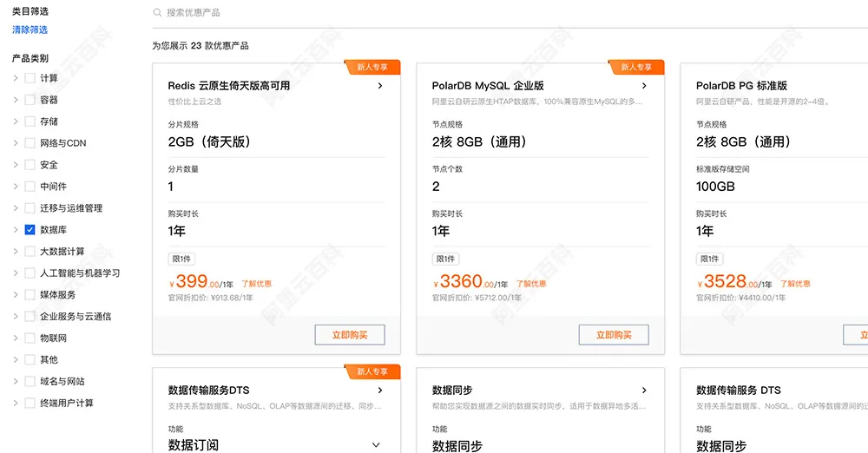The width and height of the screenshot is (868, 453).
Task: Uncheck the 数据库 checkbox
Action: pyautogui.click(x=30, y=229)
